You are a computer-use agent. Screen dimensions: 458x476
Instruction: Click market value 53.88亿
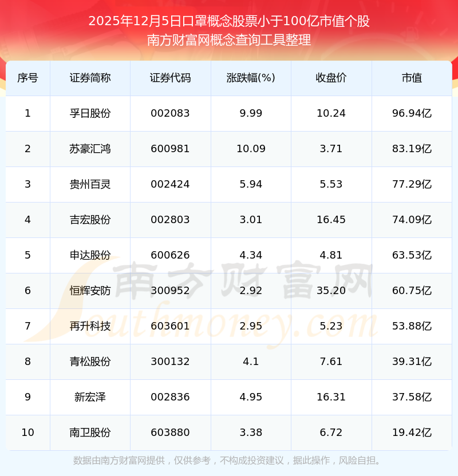coord(412,326)
